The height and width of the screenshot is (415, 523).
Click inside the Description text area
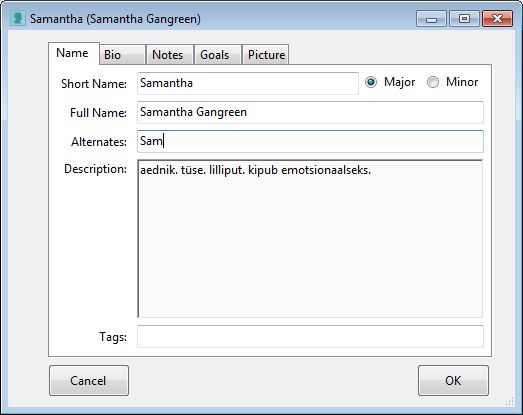point(310,239)
